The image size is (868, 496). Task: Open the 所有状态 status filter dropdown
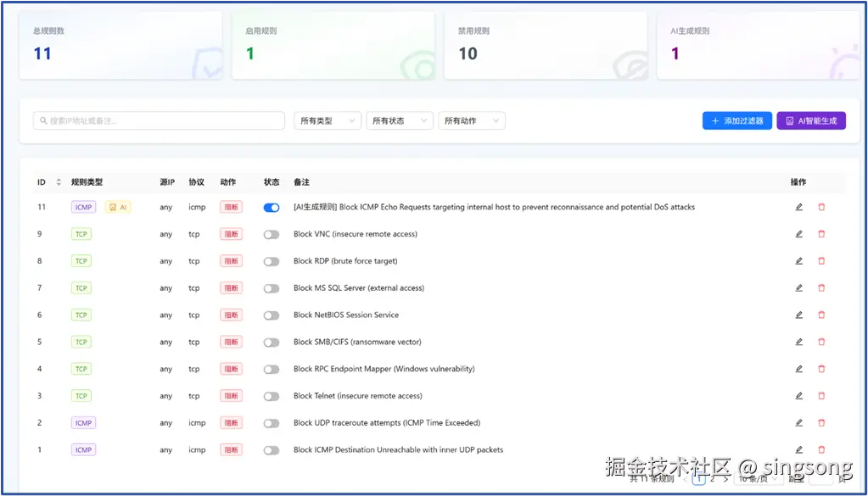point(399,120)
